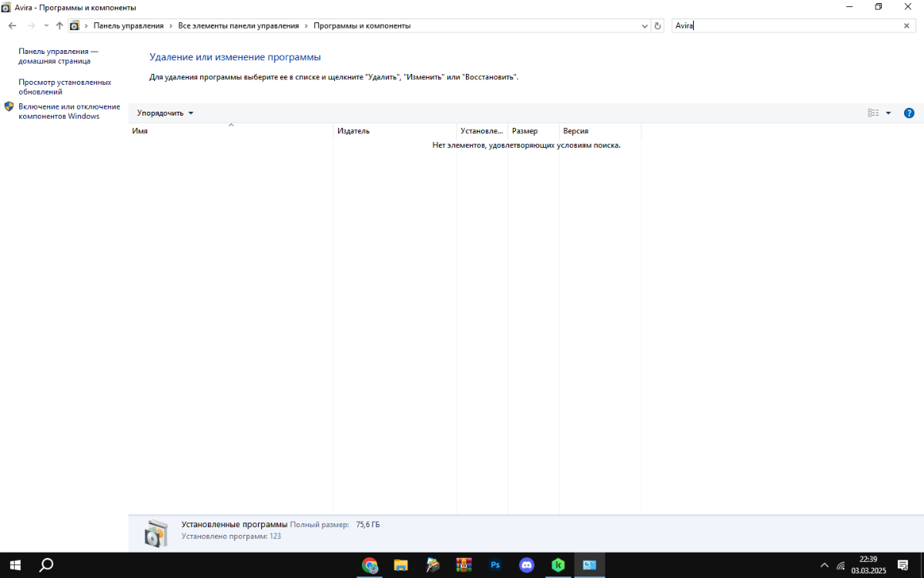
Task: Sort by 'Размер' column header
Action: point(534,131)
